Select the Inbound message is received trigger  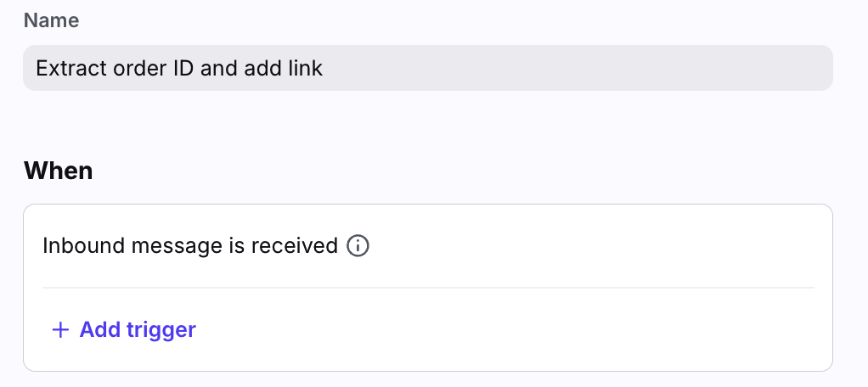190,246
